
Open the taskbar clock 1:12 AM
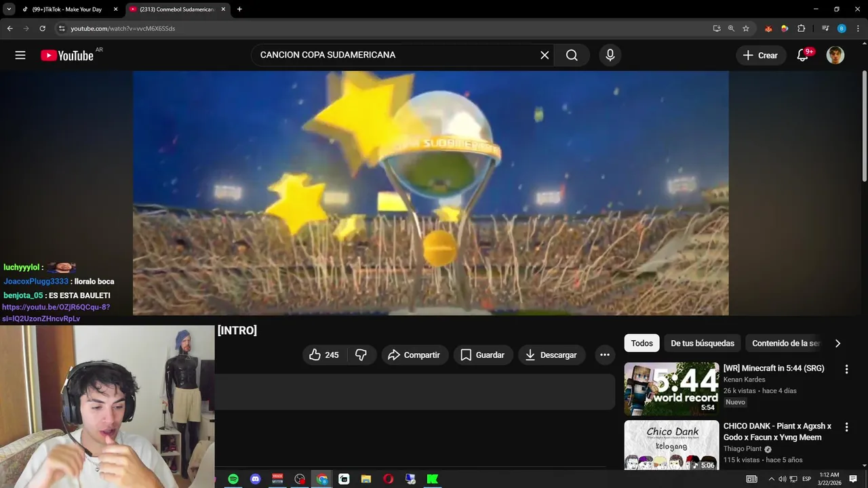[829, 479]
